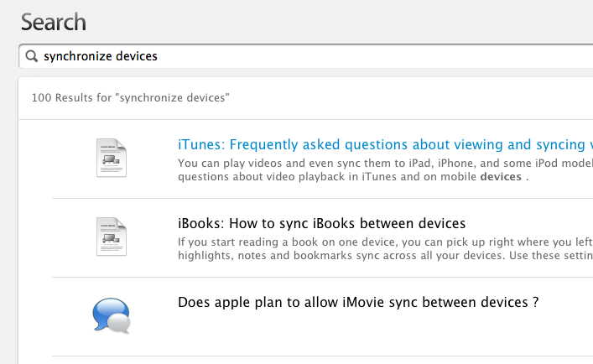This screenshot has width=593, height=364.
Task: Click the iTunes result description about video playback
Action: click(x=385, y=169)
